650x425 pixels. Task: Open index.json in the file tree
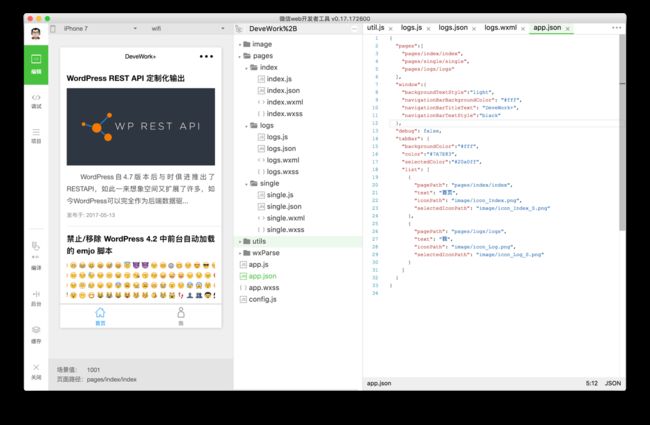279,90
